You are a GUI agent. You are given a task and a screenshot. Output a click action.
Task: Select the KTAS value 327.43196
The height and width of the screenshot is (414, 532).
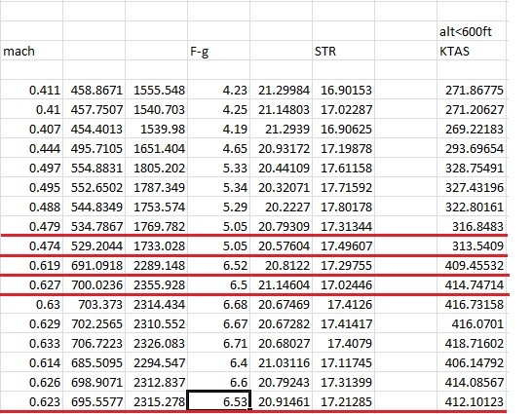coord(472,187)
